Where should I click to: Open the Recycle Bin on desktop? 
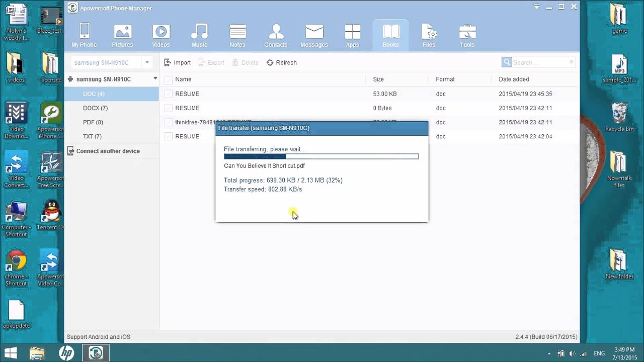point(619,117)
